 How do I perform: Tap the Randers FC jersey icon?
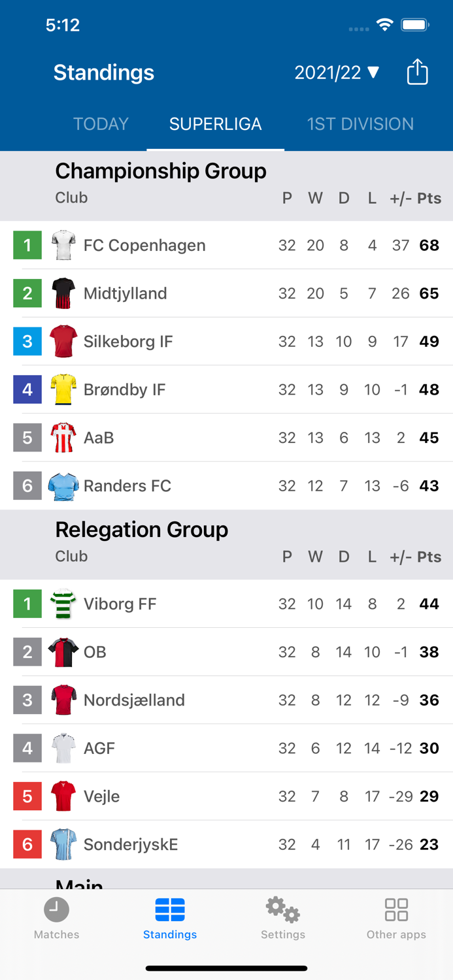tap(63, 485)
